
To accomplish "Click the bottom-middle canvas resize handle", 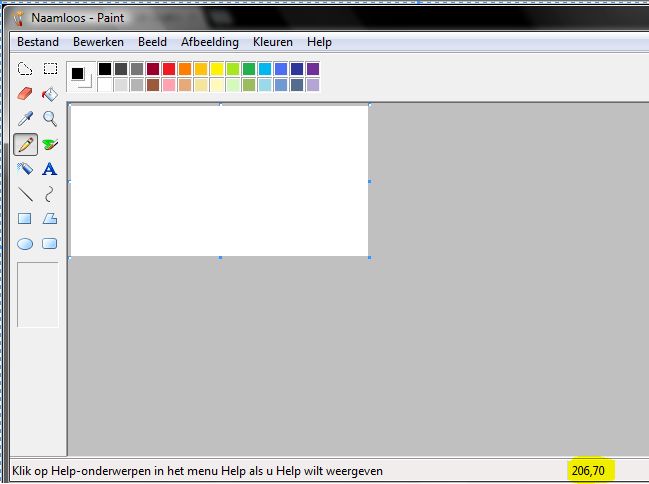I will click(x=220, y=258).
